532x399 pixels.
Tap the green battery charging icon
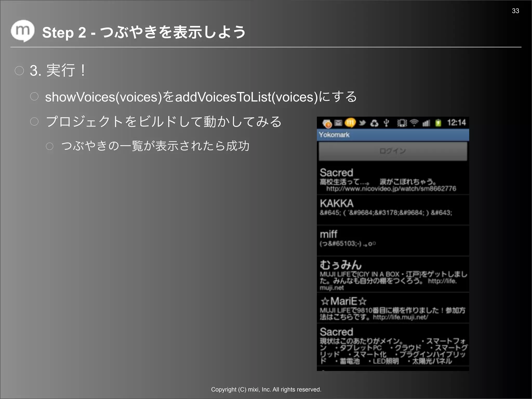pyautogui.click(x=438, y=123)
